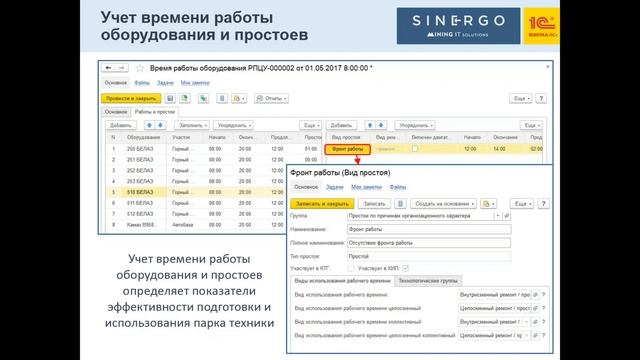Open the Мои заметки link in the document window
Viewport: 640px width, 360px height.
[x=195, y=83]
